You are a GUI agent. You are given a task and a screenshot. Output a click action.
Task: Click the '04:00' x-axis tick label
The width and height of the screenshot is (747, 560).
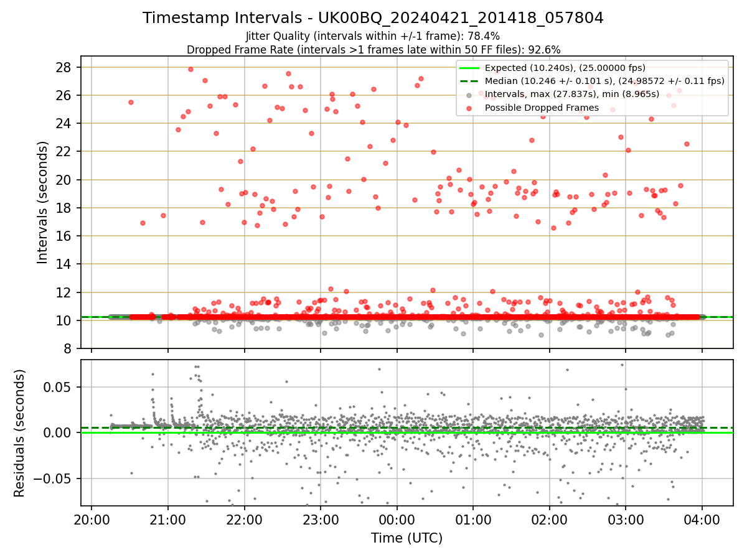tap(702, 520)
